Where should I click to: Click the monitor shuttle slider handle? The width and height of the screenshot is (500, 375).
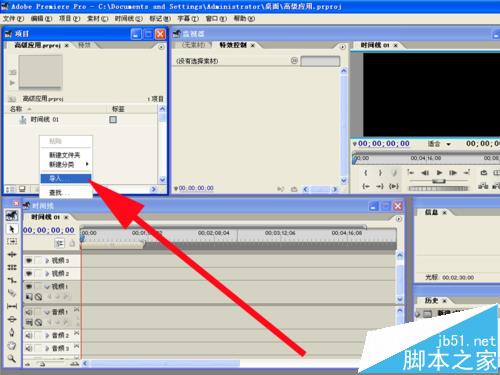click(439, 181)
